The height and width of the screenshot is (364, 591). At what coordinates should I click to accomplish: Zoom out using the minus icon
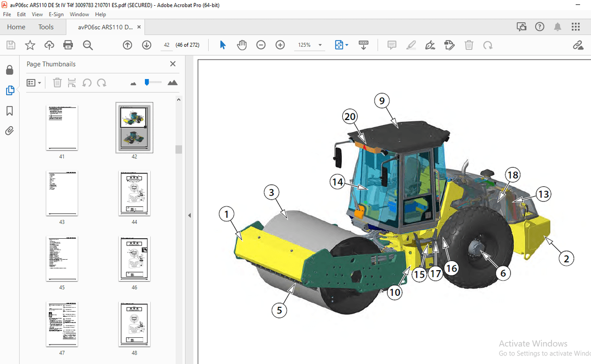(x=261, y=45)
